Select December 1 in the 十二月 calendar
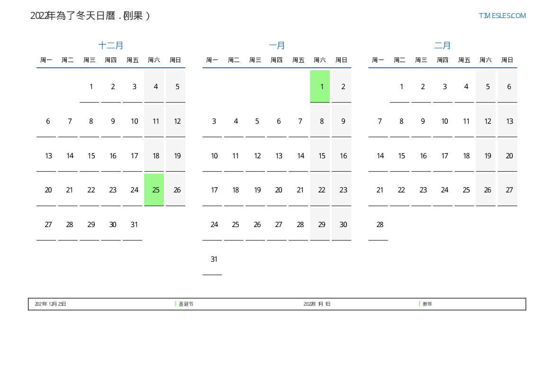The height and width of the screenshot is (392, 554). tap(91, 87)
